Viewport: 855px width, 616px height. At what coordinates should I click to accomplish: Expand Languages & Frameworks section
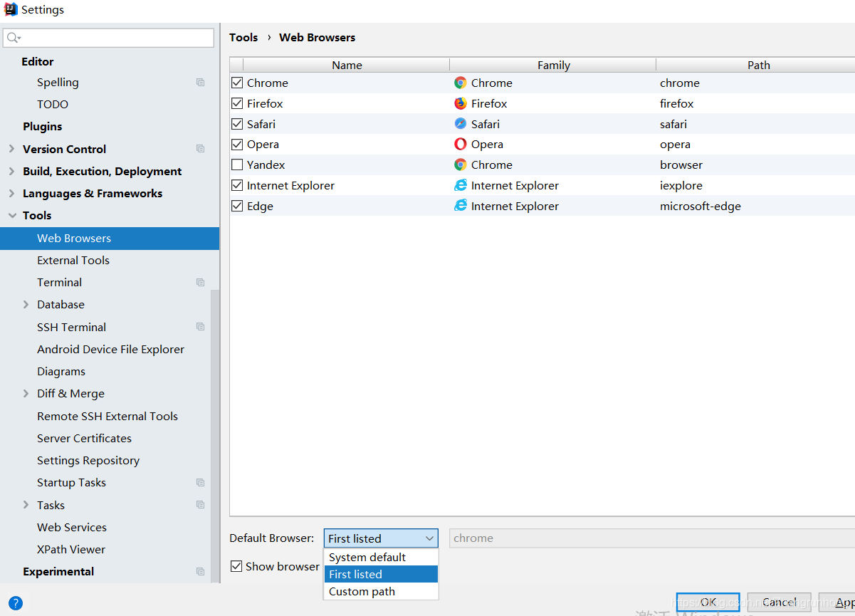click(11, 193)
